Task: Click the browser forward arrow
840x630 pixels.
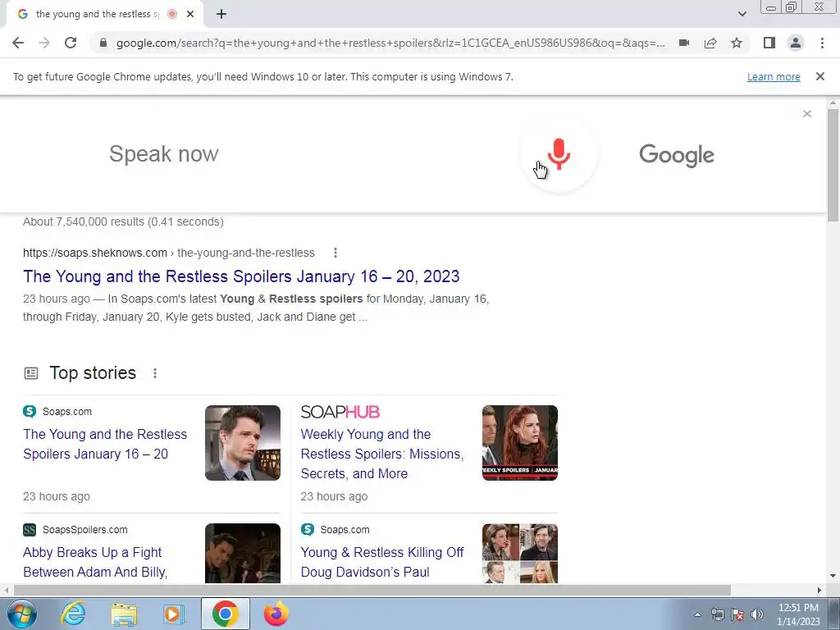Action: click(x=44, y=43)
